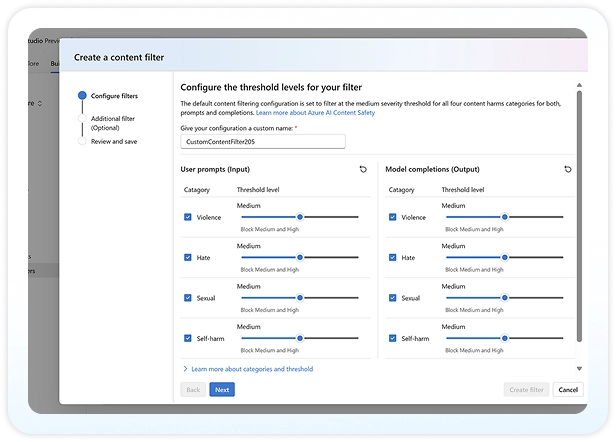Click 'Model completions (Output)' heading

[432, 169]
